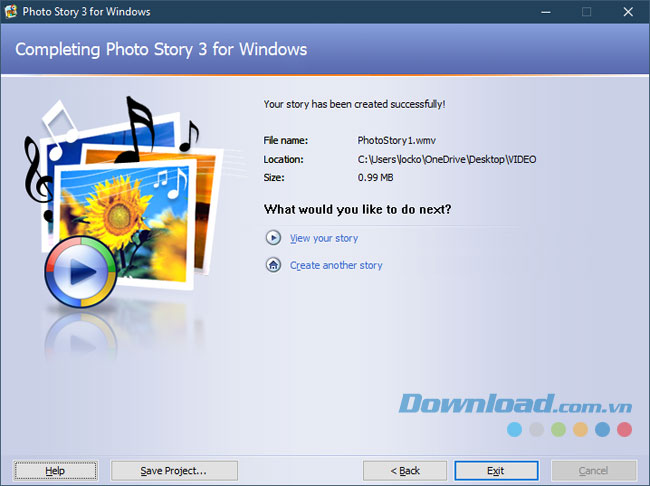Screen dimensions: 650x486
Task: Open the View your story link
Action: click(x=324, y=238)
